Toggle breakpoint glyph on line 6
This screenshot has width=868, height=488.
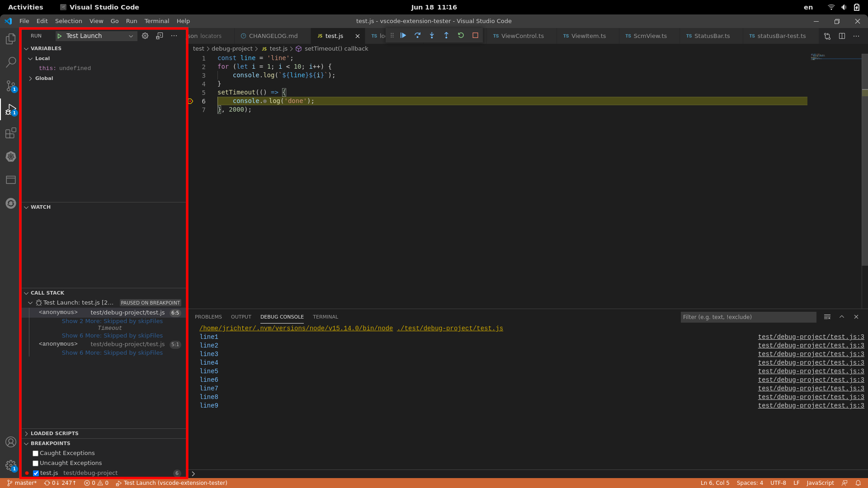[191, 101]
